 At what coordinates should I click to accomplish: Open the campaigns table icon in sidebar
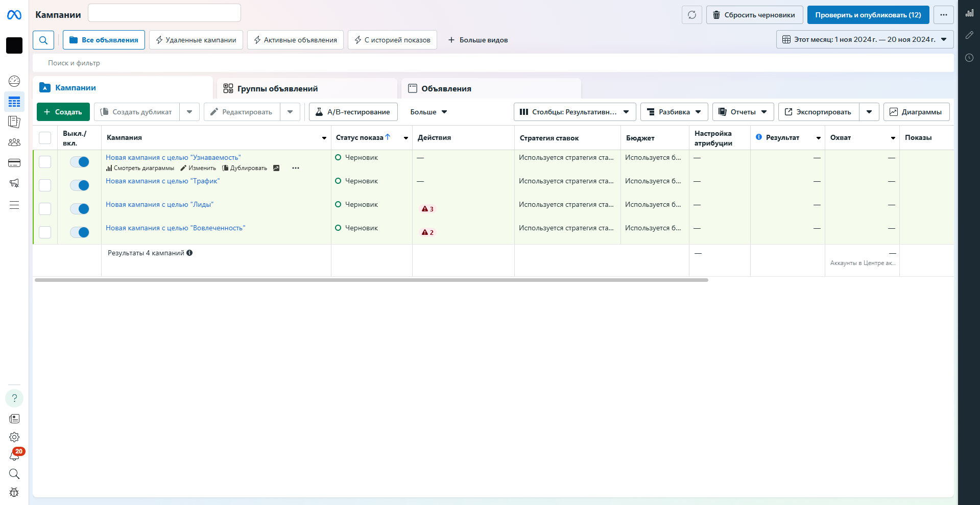(x=14, y=102)
